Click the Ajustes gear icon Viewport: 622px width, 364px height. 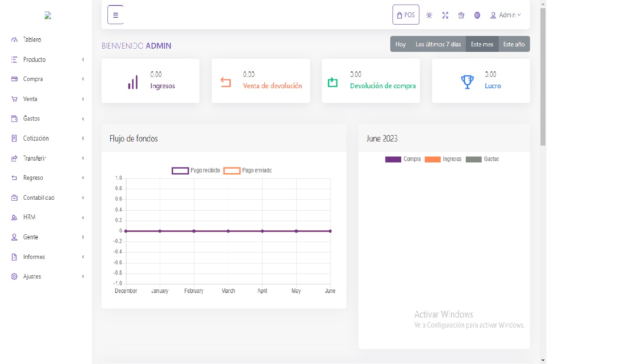click(x=14, y=277)
